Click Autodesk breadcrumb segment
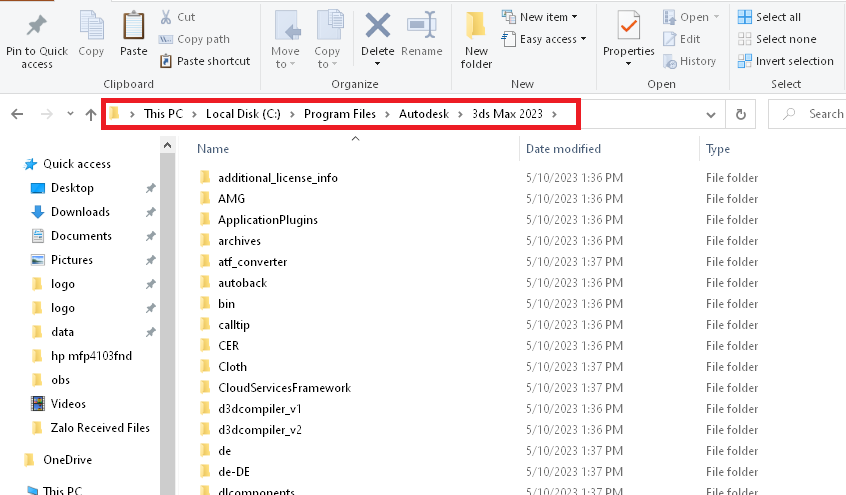 (x=424, y=114)
